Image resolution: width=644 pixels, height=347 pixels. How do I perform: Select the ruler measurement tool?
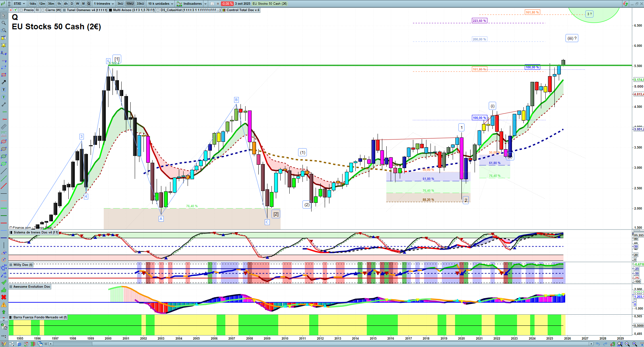(x=4, y=127)
